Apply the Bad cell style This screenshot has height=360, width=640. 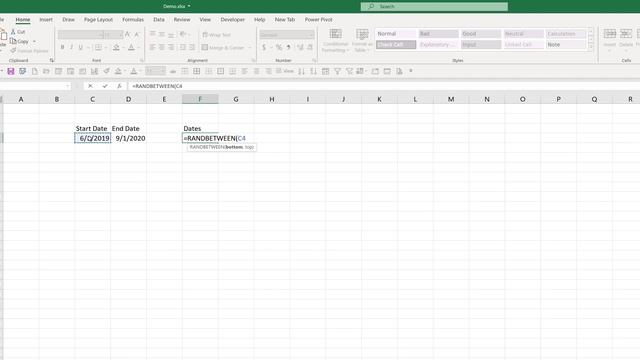(x=438, y=34)
